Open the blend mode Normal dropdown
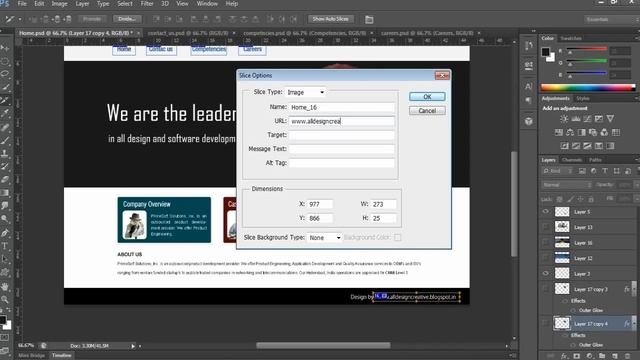Image resolution: width=640 pixels, height=360 pixels. click(567, 185)
